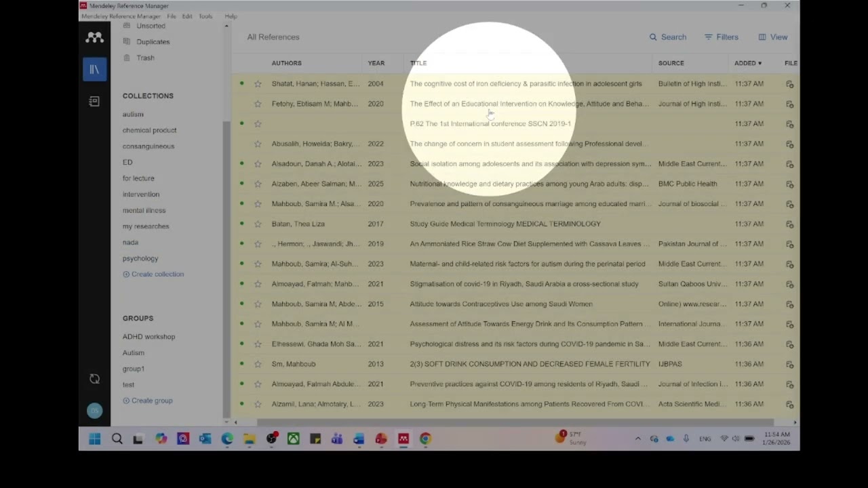Viewport: 868px width, 488px height.
Task: Open file attachment icon for Batan, Thea Liza row
Action: 789,224
